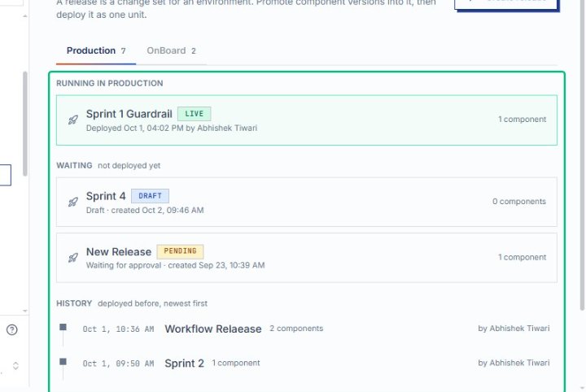Switch to the Production tab
This screenshot has height=392, width=586.
(96, 50)
